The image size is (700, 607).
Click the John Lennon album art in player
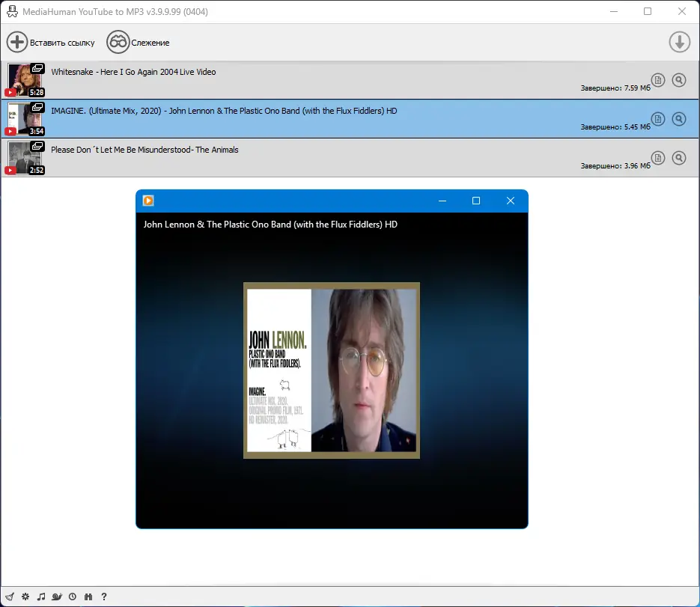[x=332, y=370]
